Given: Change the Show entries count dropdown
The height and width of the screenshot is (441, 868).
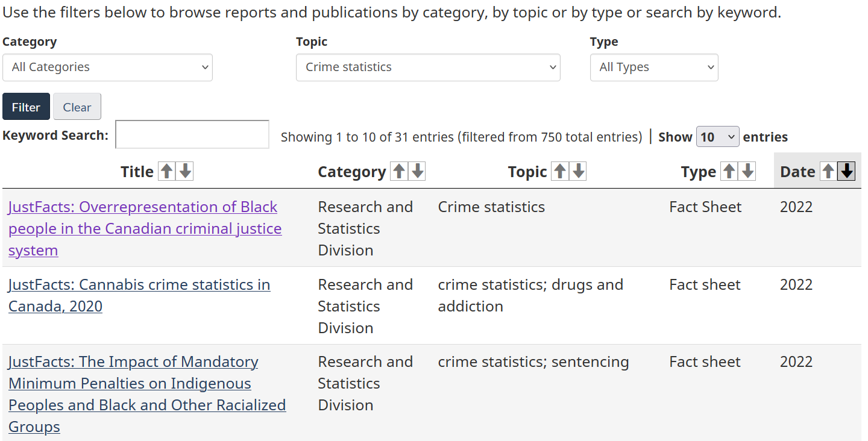Looking at the screenshot, I should point(717,137).
